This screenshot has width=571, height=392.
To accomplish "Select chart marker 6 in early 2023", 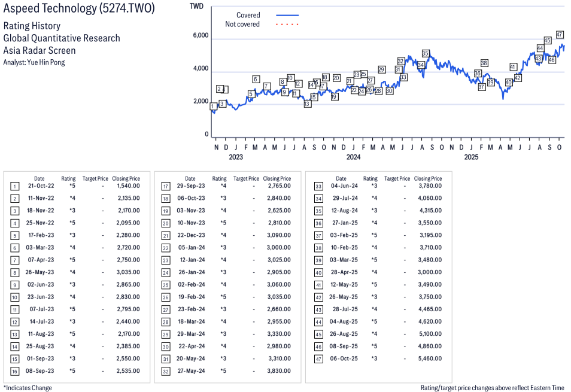I will (x=256, y=79).
